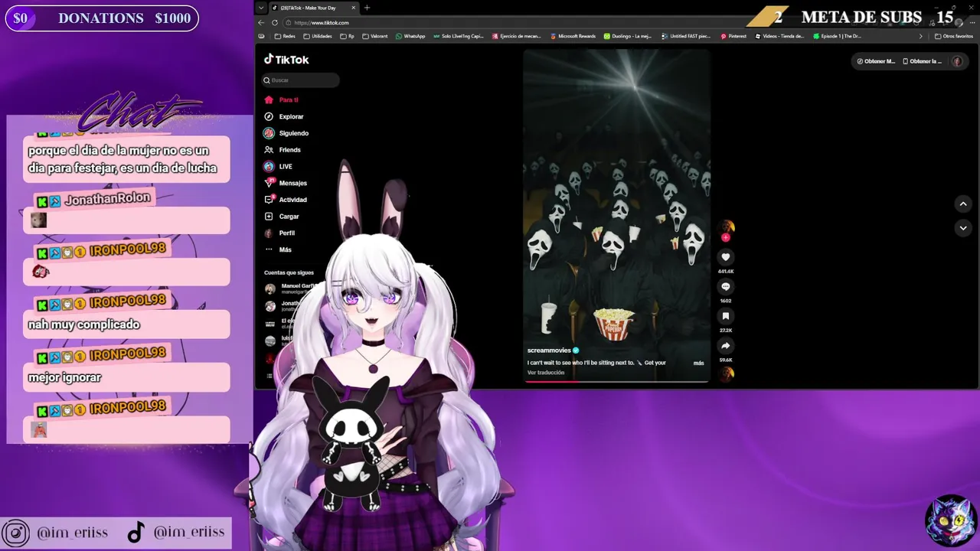Open the TikTok LIVE section
The width and height of the screenshot is (980, 551).
[278, 166]
